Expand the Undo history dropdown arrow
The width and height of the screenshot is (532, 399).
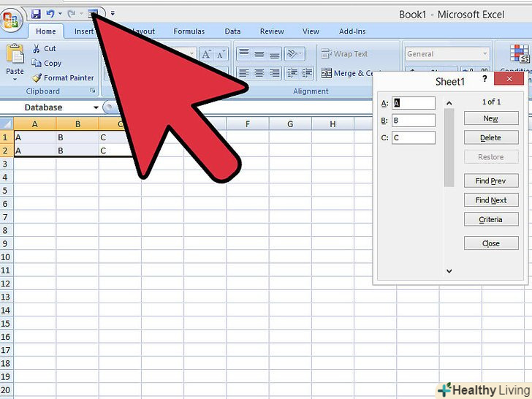(60, 14)
